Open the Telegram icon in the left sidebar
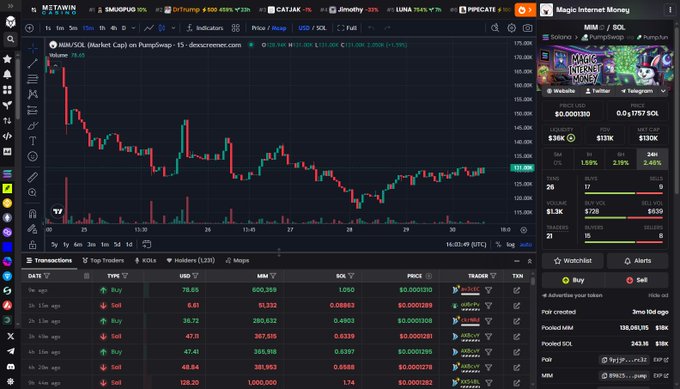Screen dimensions: 680x389 point(10,351)
